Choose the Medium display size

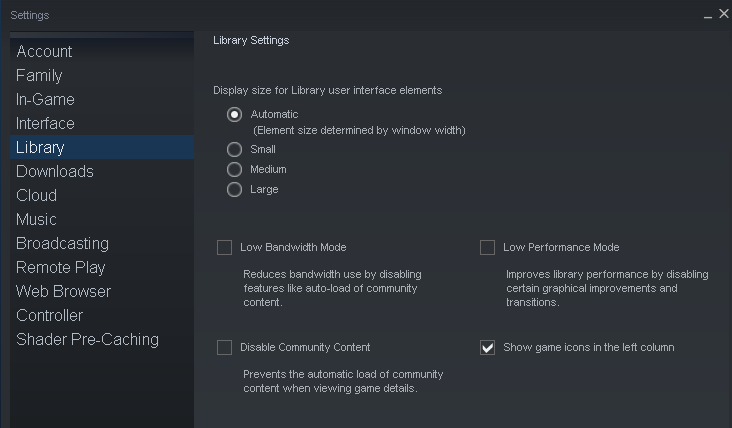click(235, 170)
